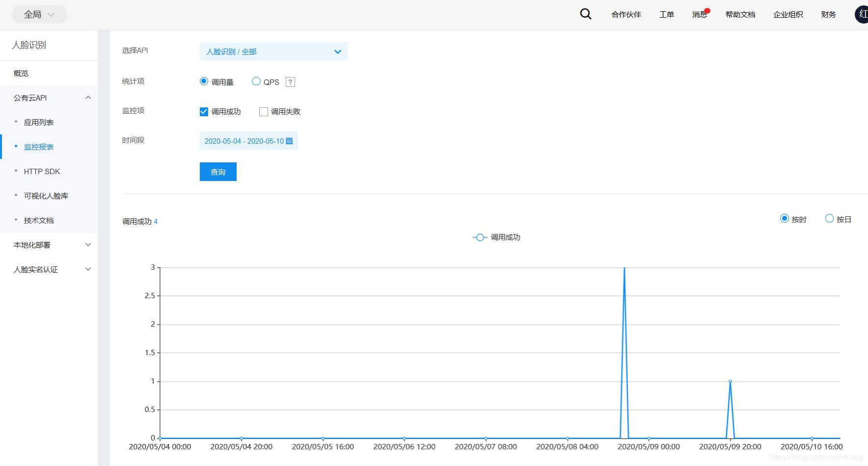
Task: Click x-axis label 2020/05/10 16:00
Action: [812, 447]
